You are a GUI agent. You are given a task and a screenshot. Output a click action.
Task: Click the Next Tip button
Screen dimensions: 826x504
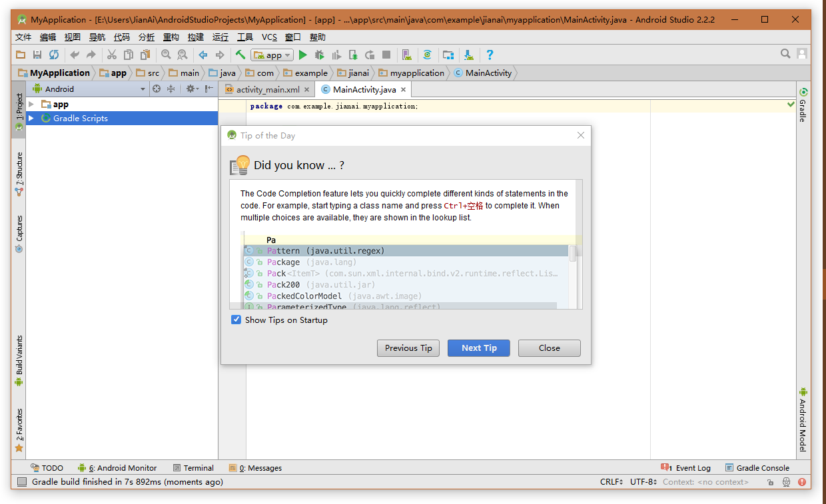(479, 348)
